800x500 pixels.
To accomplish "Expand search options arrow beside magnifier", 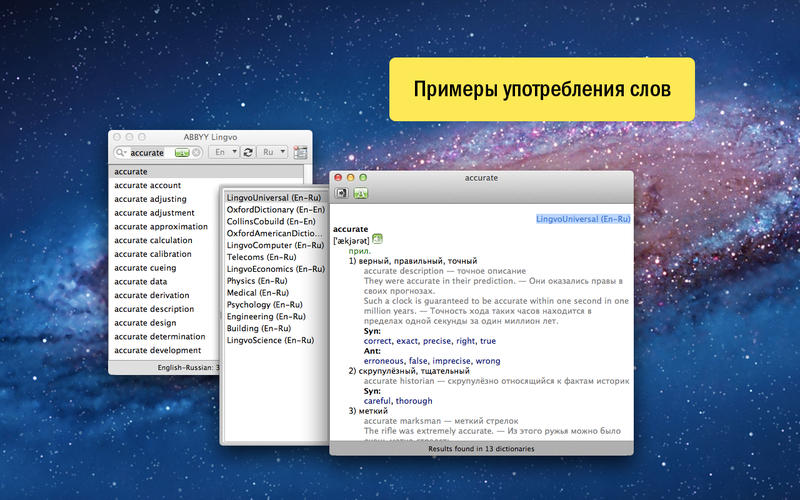I will 125,153.
